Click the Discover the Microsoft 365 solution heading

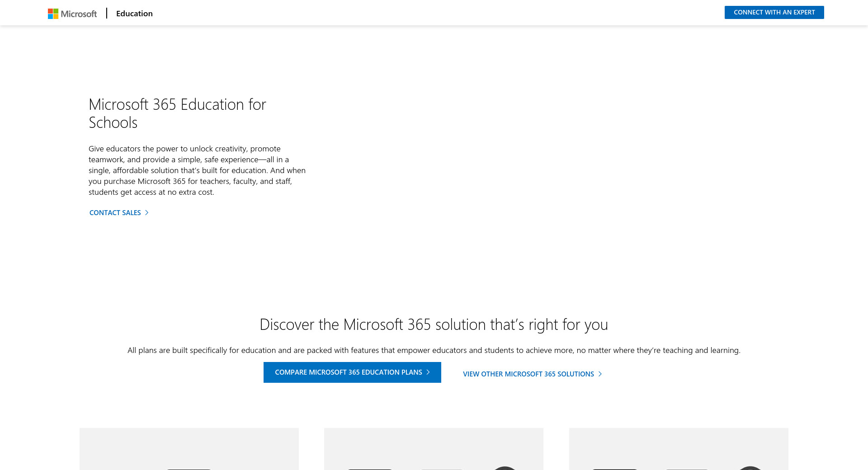point(434,324)
